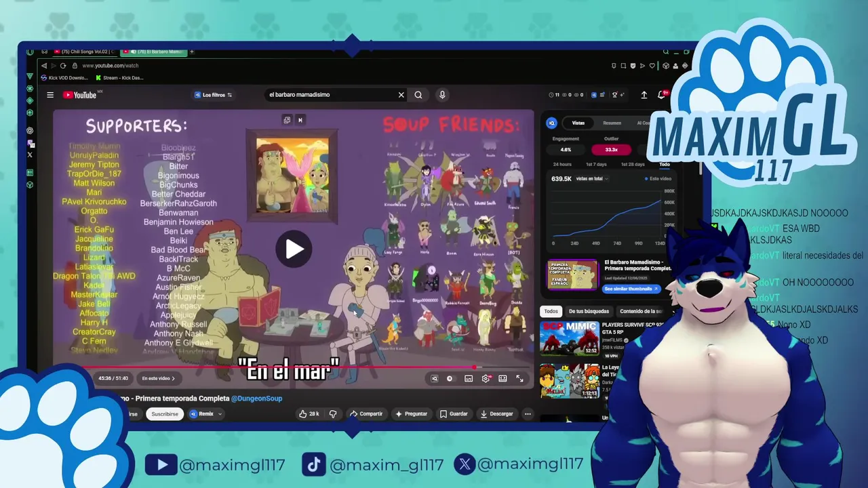Screen dimensions: 868x488
Task: Open the Remix dropdown
Action: [206, 413]
